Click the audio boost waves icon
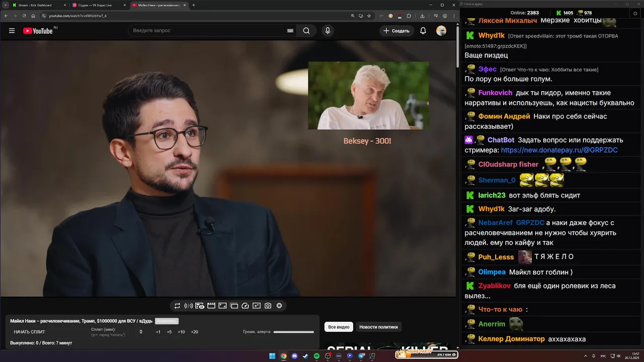The height and width of the screenshot is (362, 644). click(189, 306)
